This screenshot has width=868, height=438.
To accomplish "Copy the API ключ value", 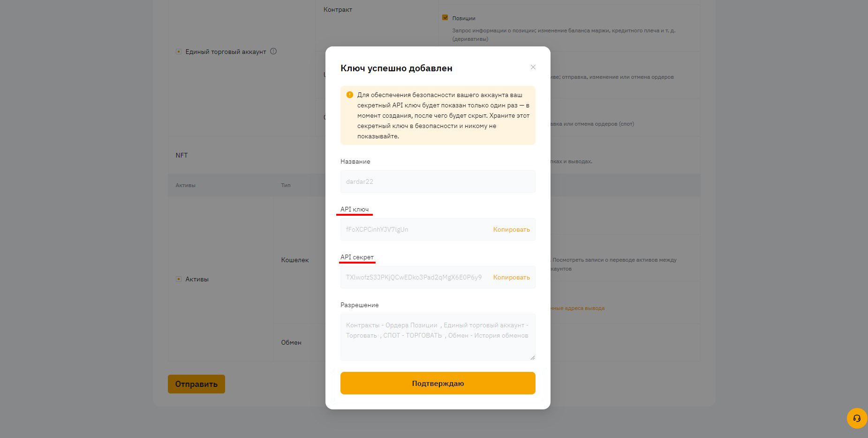I will point(511,229).
